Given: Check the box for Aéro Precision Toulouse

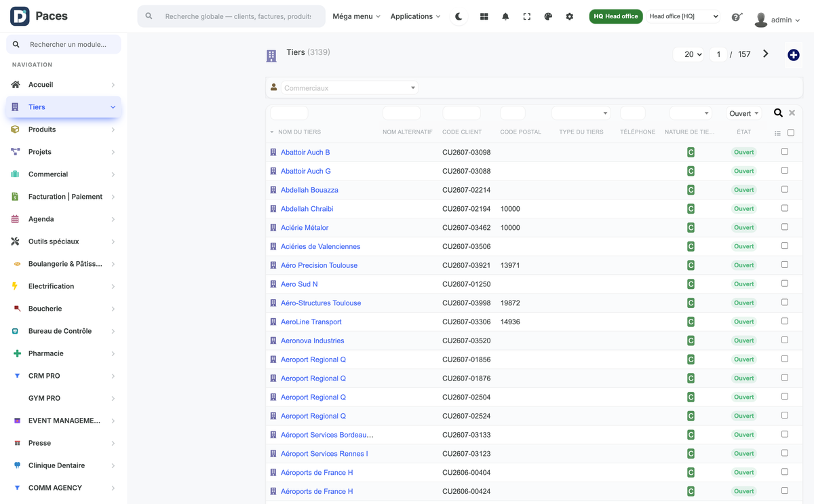Looking at the screenshot, I should [x=785, y=265].
